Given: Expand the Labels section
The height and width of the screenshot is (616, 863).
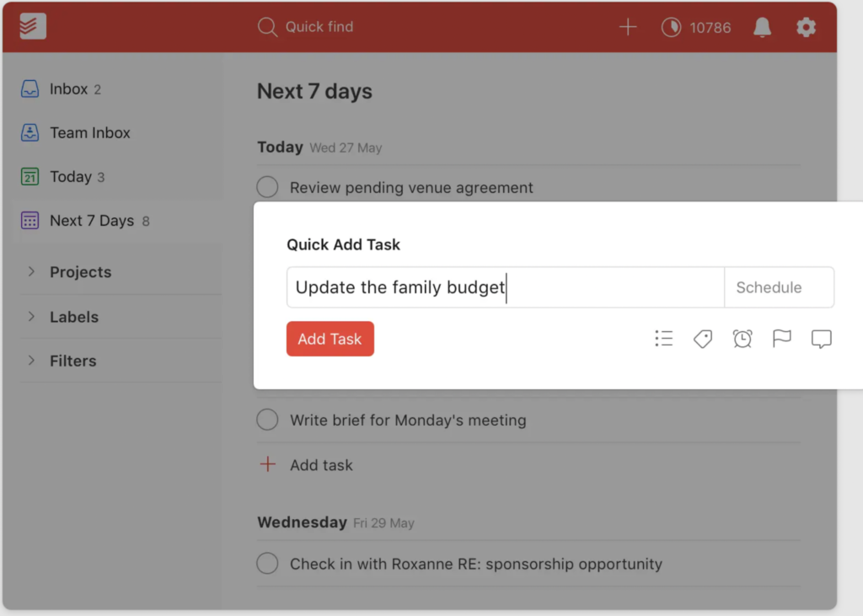Looking at the screenshot, I should click(x=74, y=317).
